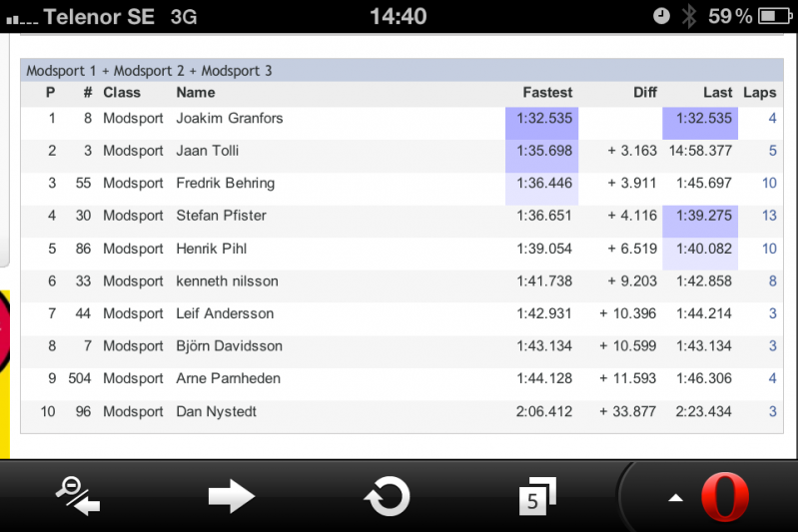Open the red Opera menu button
The height and width of the screenshot is (532, 798).
(x=725, y=497)
